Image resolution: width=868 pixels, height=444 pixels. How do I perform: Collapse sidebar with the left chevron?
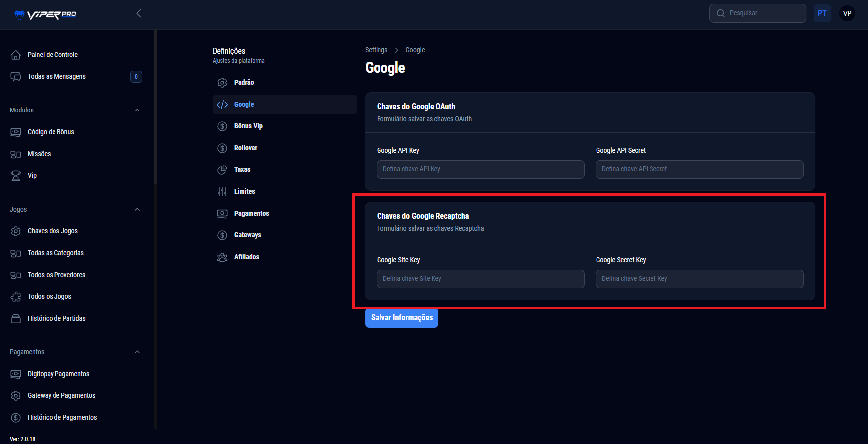[x=139, y=13]
